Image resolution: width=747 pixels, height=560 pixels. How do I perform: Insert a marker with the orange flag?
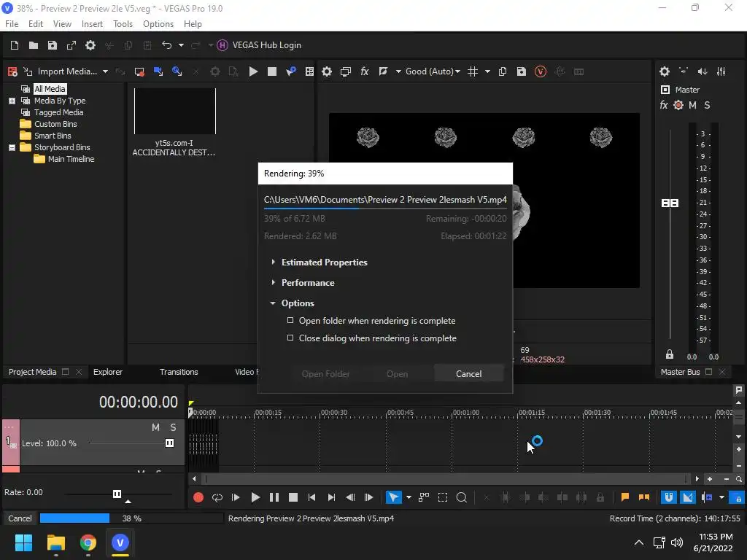[624, 497]
